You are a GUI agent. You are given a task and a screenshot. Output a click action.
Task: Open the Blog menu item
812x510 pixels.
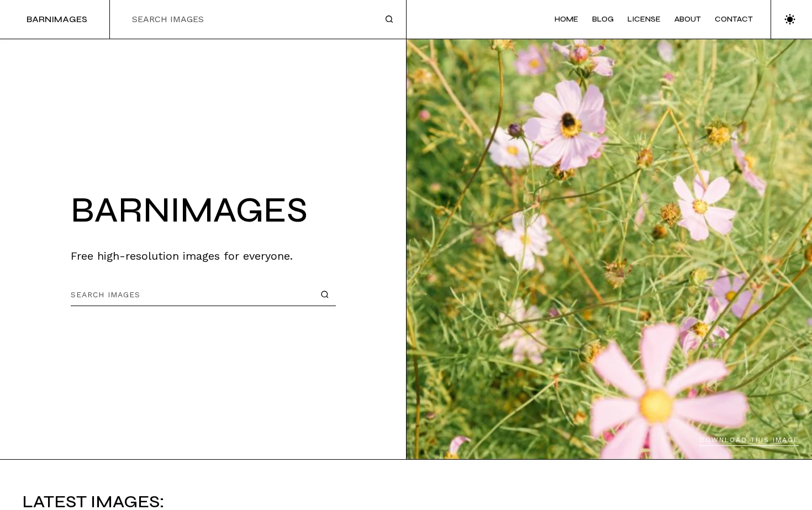click(603, 19)
